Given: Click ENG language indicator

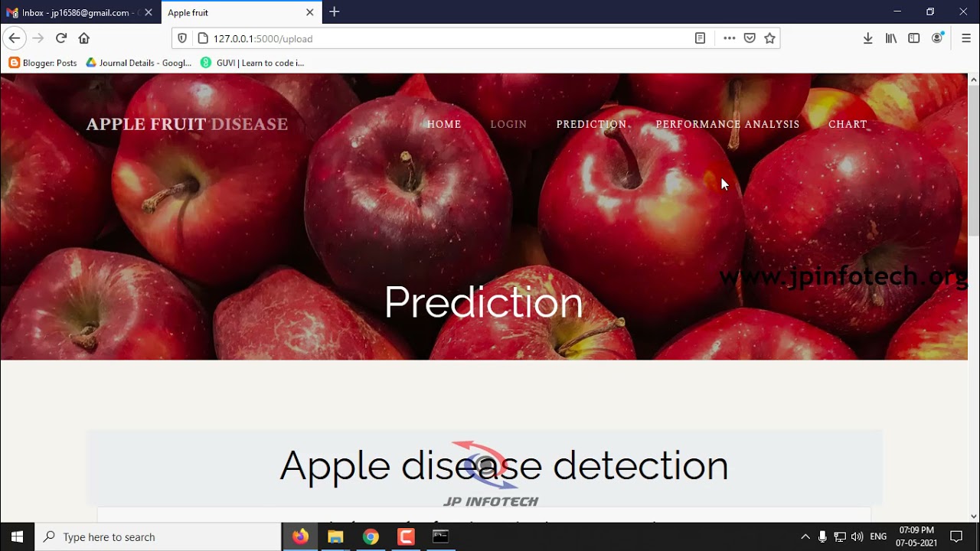Looking at the screenshot, I should pos(878,536).
